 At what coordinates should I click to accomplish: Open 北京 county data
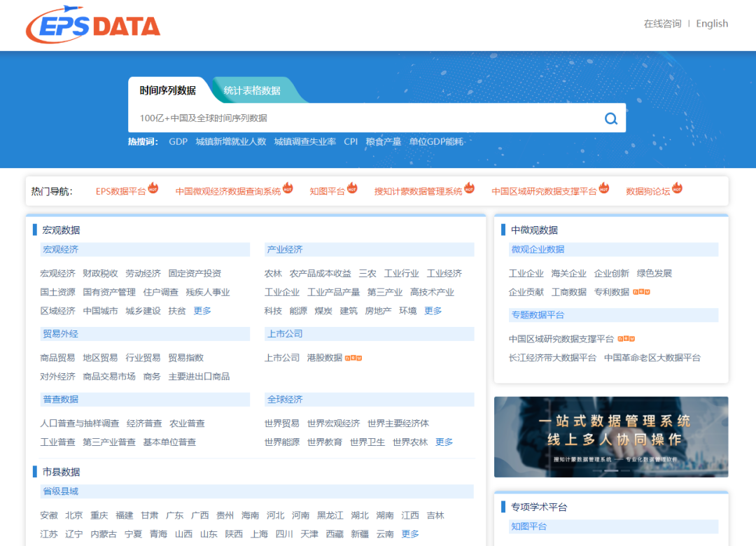(73, 516)
